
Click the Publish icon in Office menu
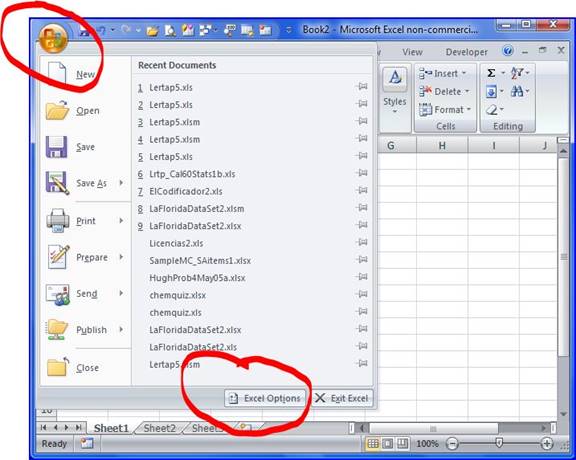(x=57, y=330)
